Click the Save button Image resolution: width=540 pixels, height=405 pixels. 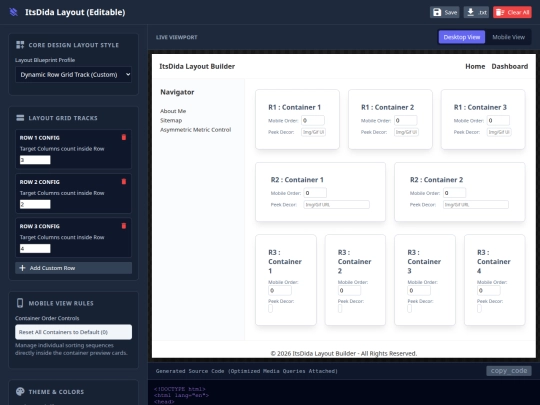click(x=445, y=12)
